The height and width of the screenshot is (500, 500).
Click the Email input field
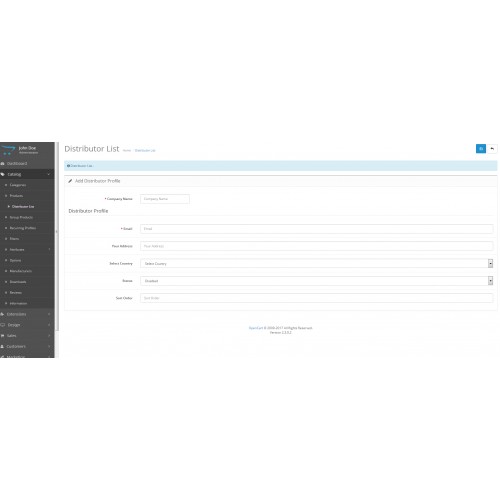316,229
